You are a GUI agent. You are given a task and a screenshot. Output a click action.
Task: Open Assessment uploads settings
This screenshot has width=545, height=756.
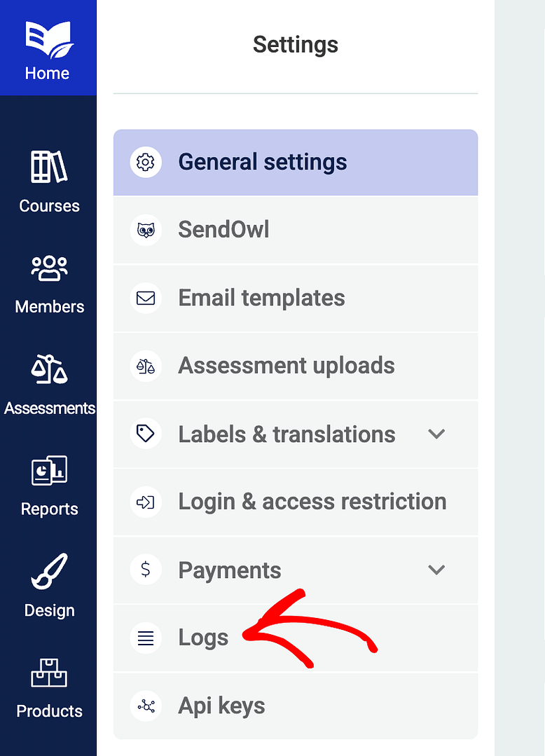tap(287, 366)
